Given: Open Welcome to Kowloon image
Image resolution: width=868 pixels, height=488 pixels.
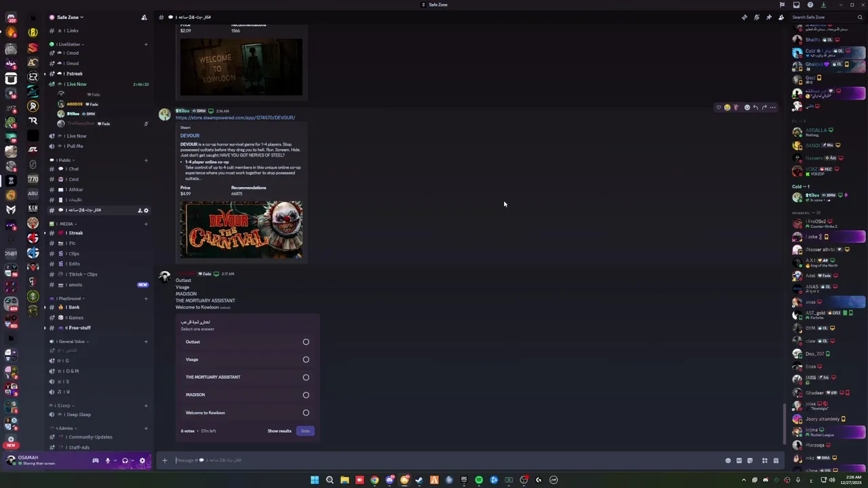Looking at the screenshot, I should pyautogui.click(x=241, y=66).
